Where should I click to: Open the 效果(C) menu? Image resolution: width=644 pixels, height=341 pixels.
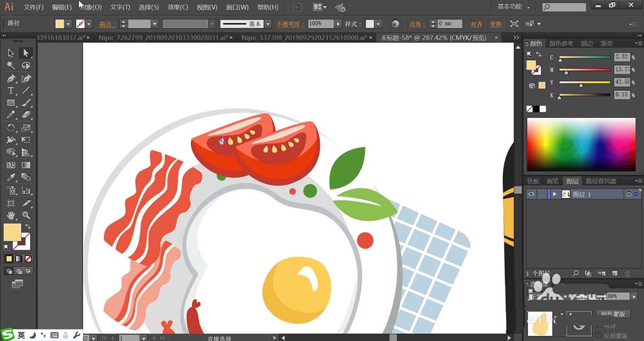coord(178,8)
